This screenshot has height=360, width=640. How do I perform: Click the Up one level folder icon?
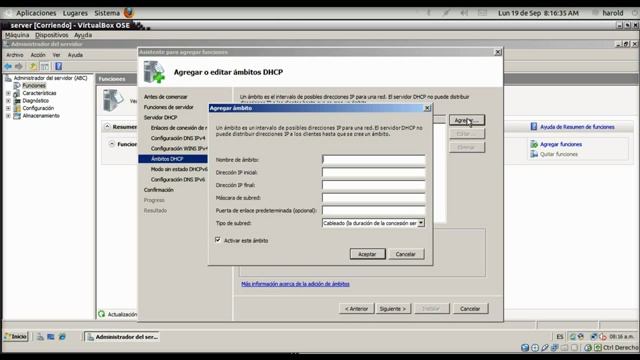coord(33,66)
